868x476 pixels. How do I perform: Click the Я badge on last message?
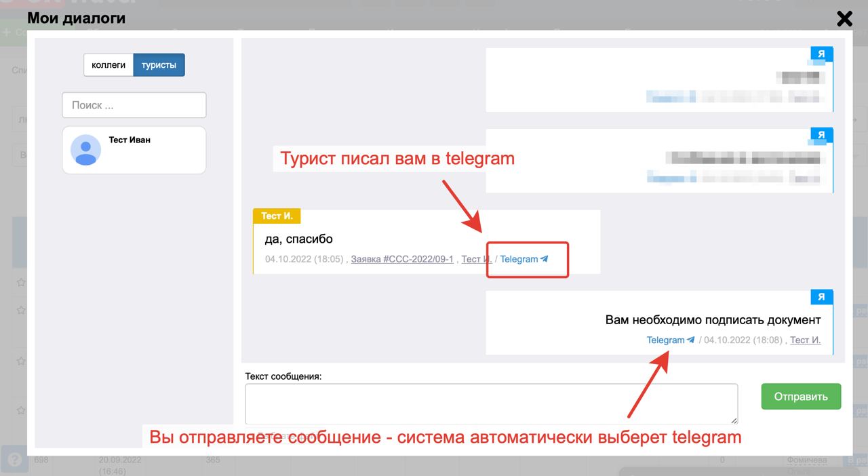point(821,297)
